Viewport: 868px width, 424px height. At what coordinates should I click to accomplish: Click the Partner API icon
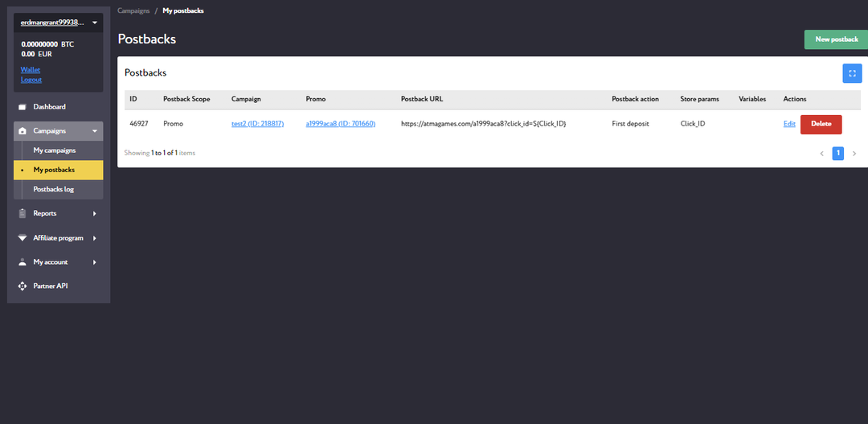coord(23,286)
